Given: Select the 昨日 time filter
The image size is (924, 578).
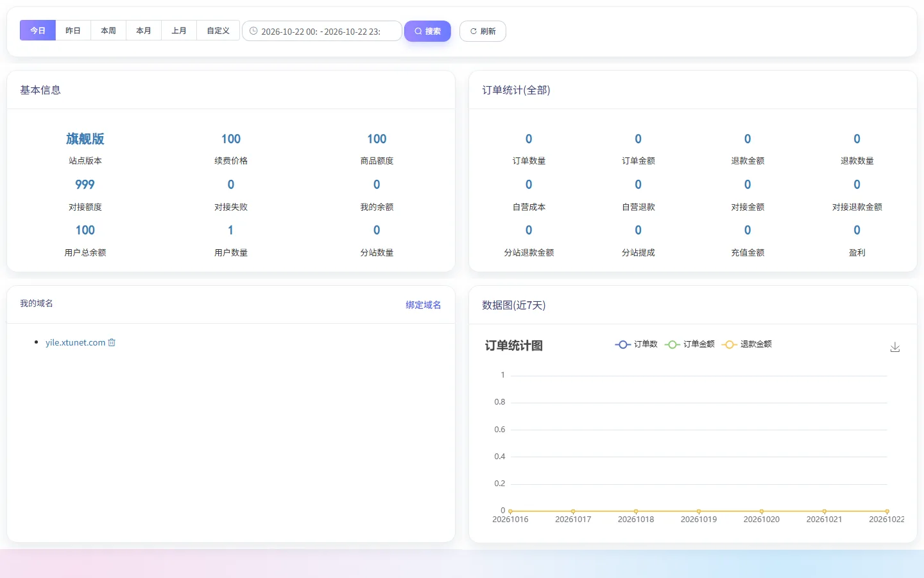Looking at the screenshot, I should pos(73,30).
